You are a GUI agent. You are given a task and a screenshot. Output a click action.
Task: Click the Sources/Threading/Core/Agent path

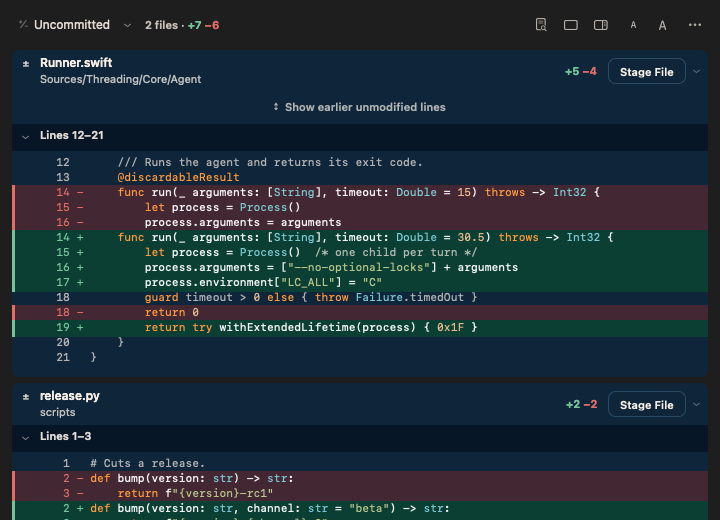point(120,79)
